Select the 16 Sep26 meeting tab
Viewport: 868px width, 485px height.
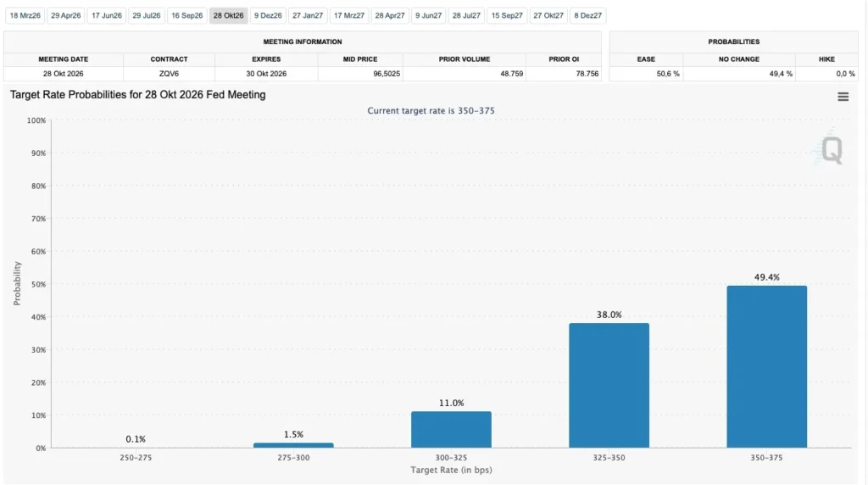pyautogui.click(x=186, y=15)
